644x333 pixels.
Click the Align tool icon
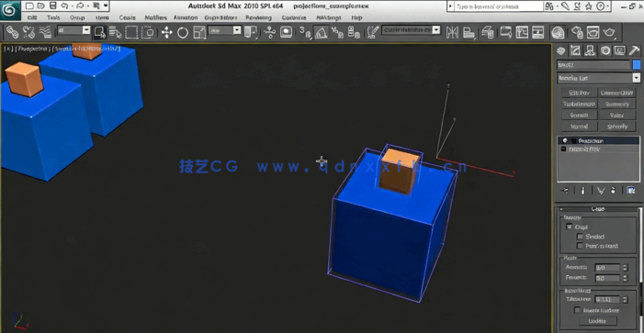click(469, 32)
